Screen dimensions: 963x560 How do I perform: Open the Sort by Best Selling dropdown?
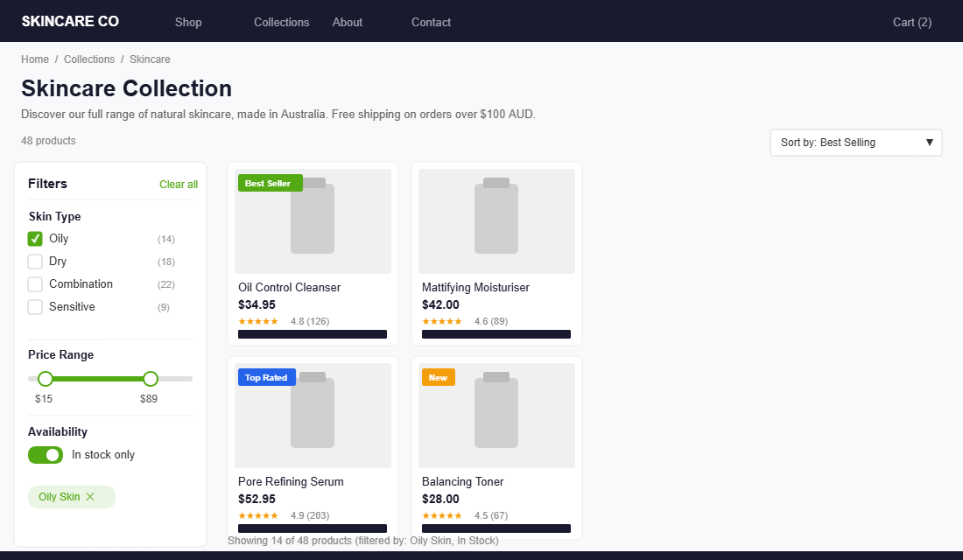[855, 142]
